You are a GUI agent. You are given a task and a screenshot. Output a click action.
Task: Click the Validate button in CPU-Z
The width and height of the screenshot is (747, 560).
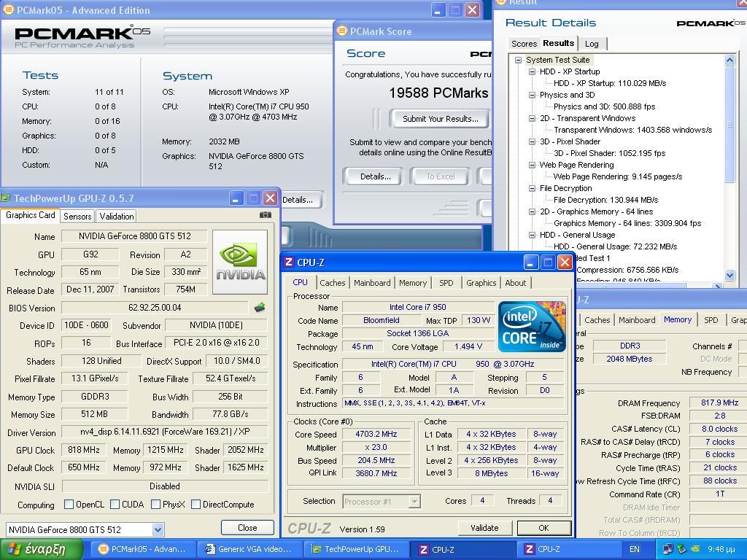[x=484, y=528]
